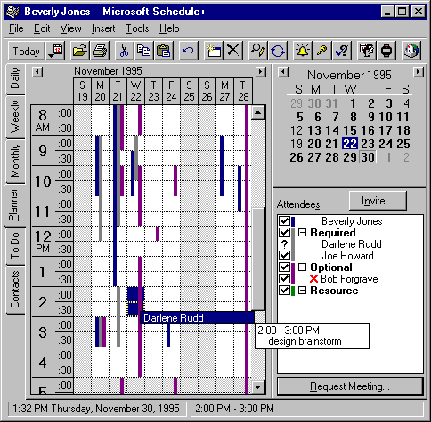The height and width of the screenshot is (422, 431).
Task: Switch to the Daily tab
Action: (x=15, y=79)
